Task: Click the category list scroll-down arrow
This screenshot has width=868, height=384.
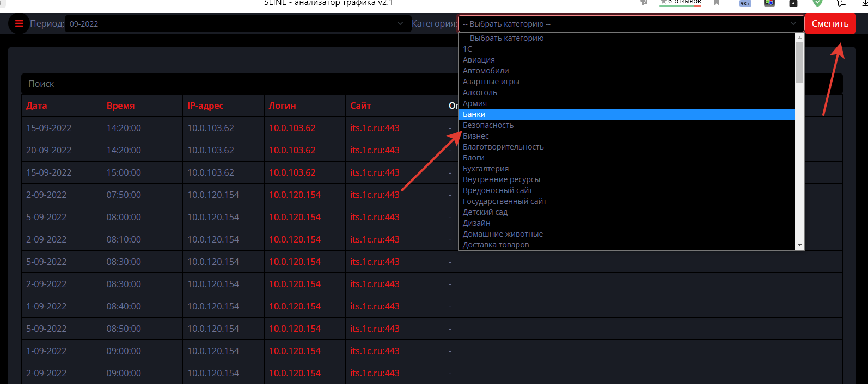Action: 799,246
